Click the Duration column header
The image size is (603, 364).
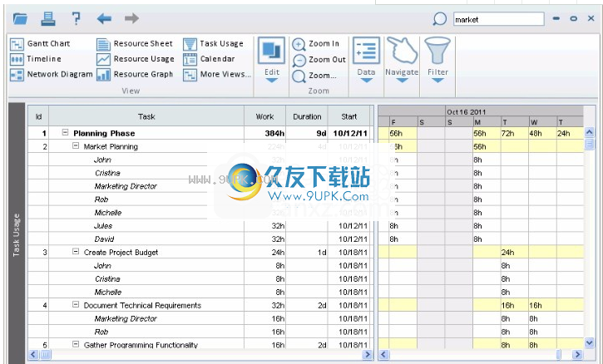tap(307, 116)
